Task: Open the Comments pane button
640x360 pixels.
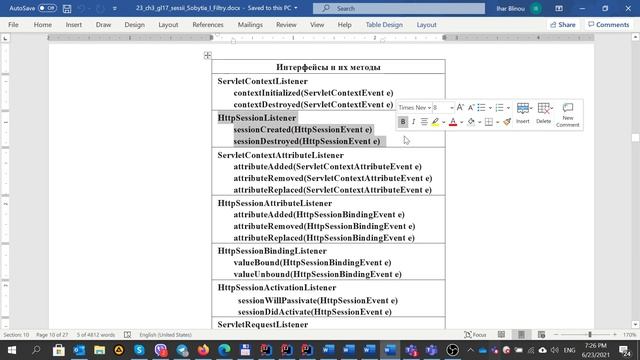Action: click(609, 24)
